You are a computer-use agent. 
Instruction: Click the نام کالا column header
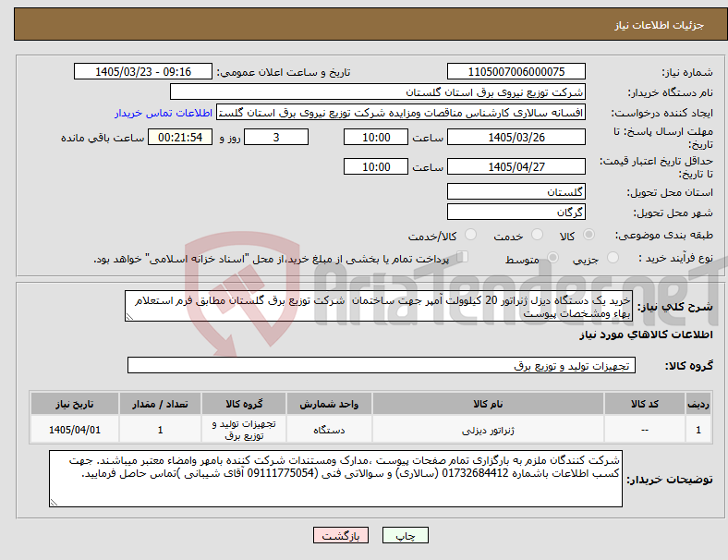(x=488, y=404)
